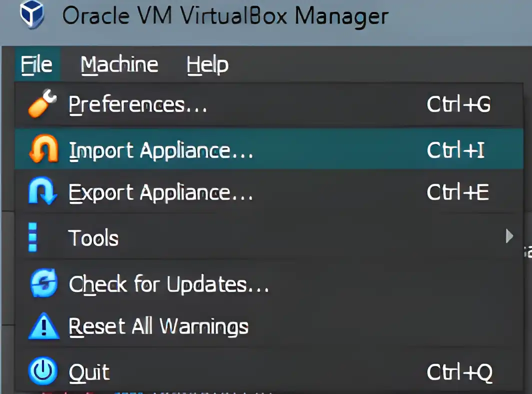
Task: Click the orange Import Appliance arrow icon
Action: tap(43, 149)
